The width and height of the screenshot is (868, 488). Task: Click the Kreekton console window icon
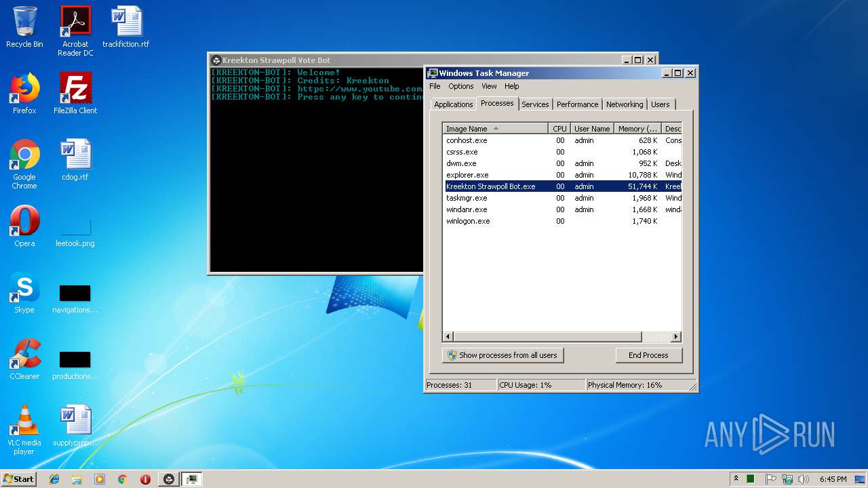pyautogui.click(x=216, y=60)
